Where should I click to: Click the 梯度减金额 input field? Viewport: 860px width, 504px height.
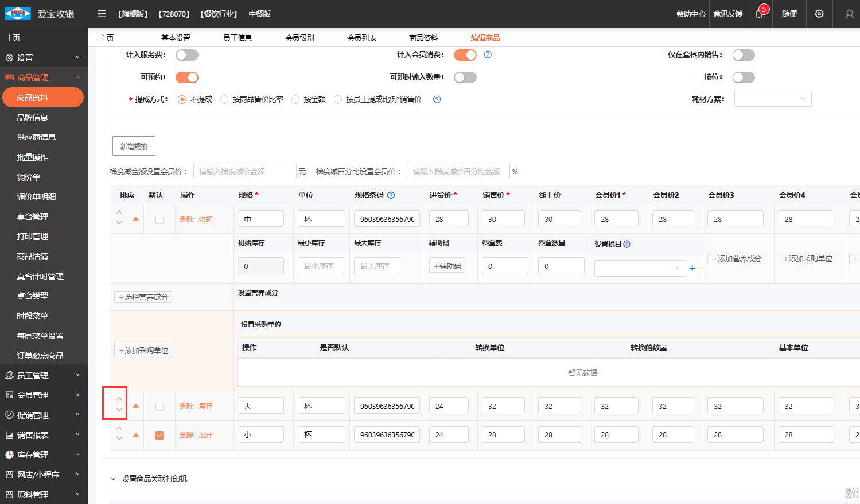[x=245, y=171]
